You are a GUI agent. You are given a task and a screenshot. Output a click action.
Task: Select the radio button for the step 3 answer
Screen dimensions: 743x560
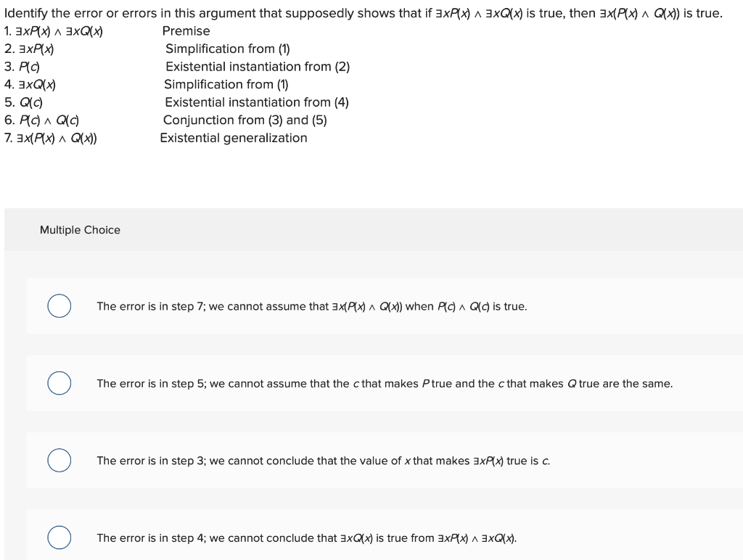(59, 460)
